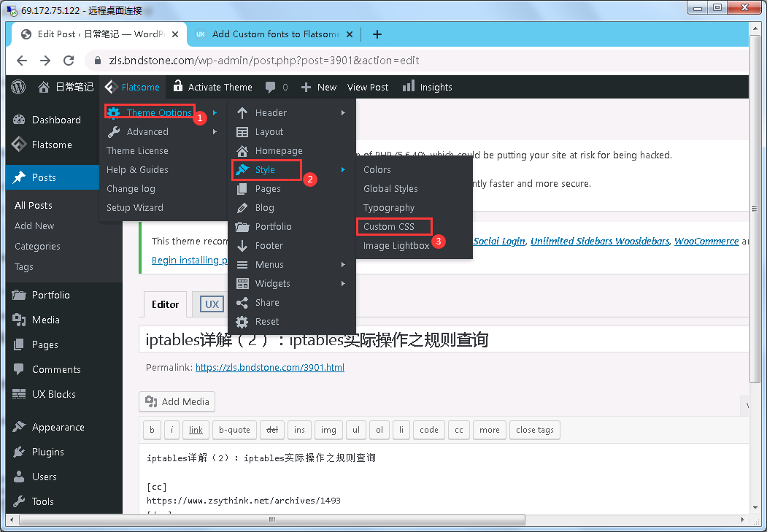767x532 pixels.
Task: Click the pencil icon beside Blog
Action: (x=242, y=208)
